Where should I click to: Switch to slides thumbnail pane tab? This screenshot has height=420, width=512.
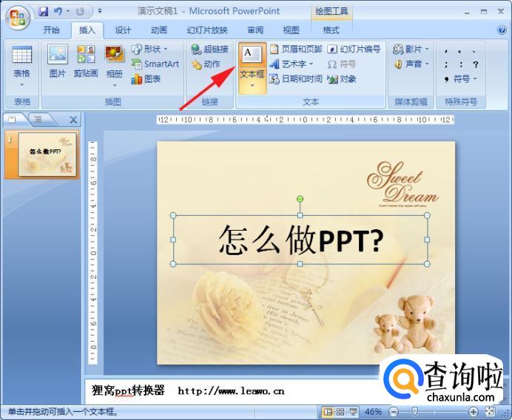tap(13, 120)
